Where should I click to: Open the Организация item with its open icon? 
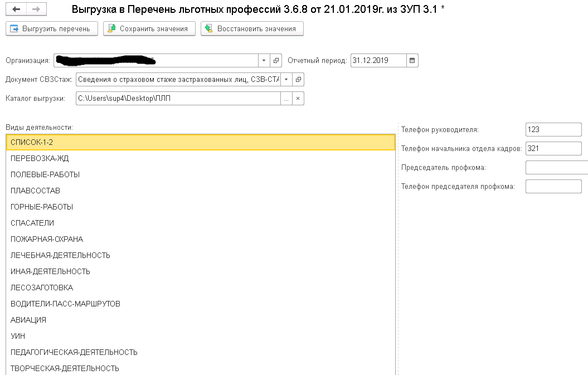click(276, 60)
